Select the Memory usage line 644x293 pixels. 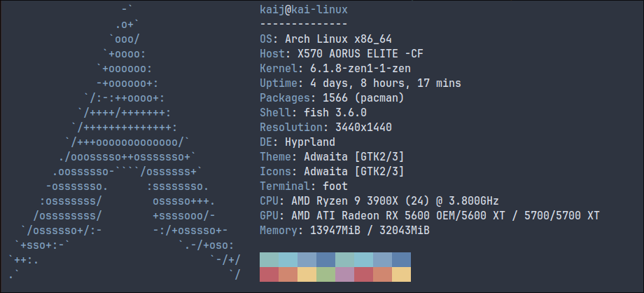(x=344, y=231)
